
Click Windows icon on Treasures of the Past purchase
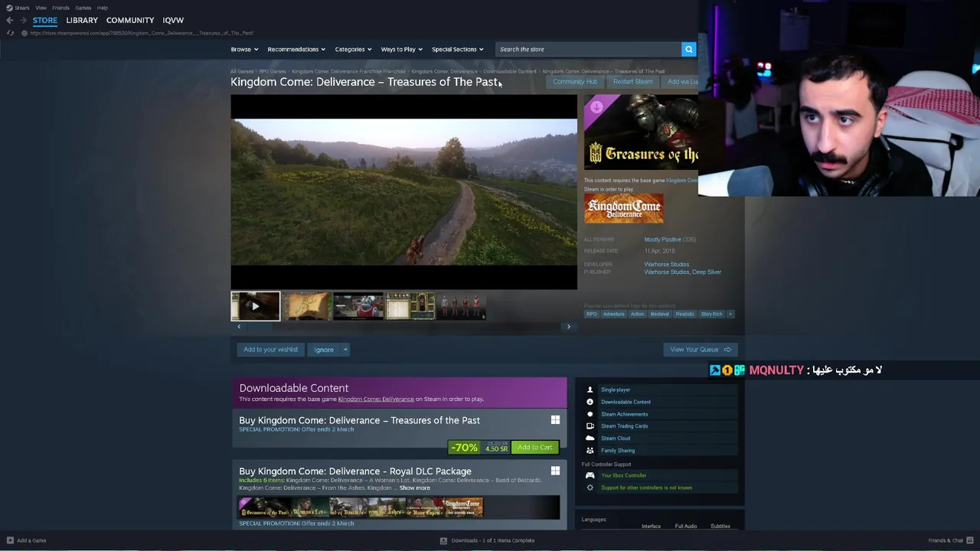coord(555,420)
